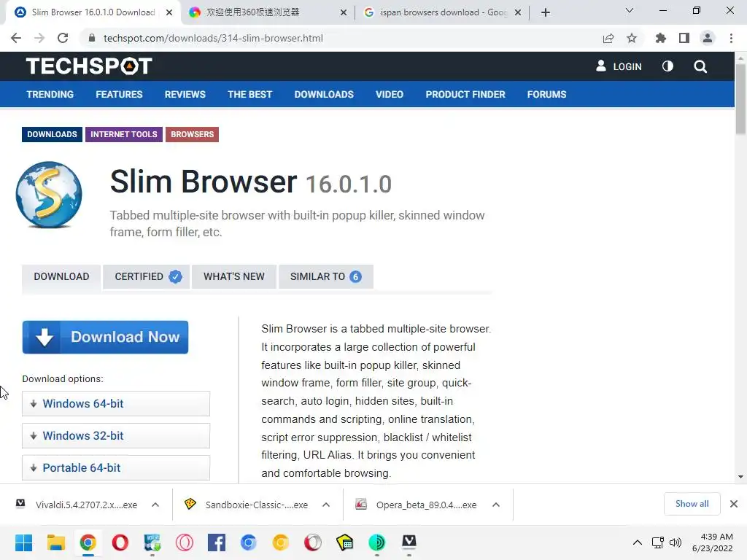Viewport: 747px width, 560px height.
Task: Choose the Windows 64-bit download option
Action: (x=116, y=404)
